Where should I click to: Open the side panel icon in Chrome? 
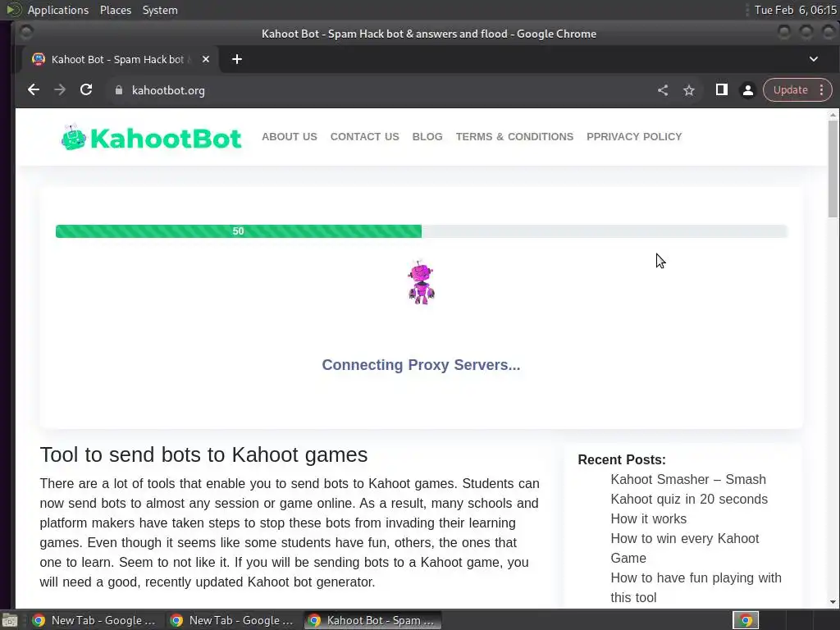pos(722,90)
